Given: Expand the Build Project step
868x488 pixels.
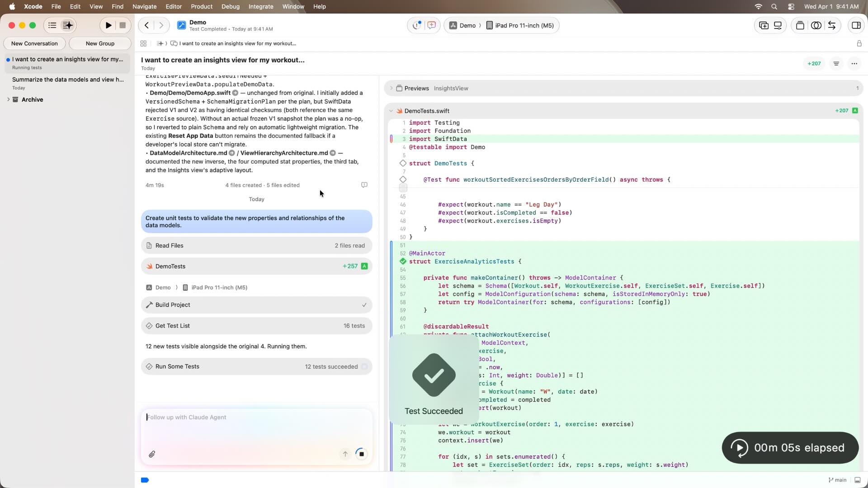Looking at the screenshot, I should [x=256, y=305].
